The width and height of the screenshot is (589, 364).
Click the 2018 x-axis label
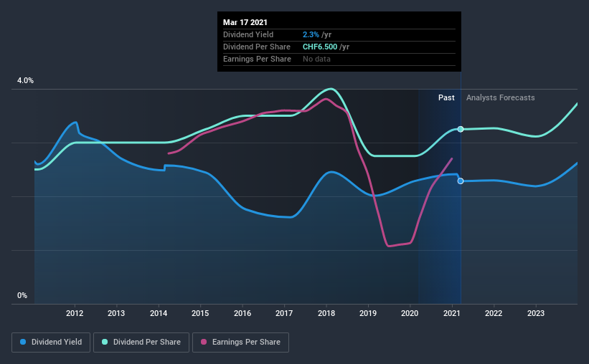326,313
